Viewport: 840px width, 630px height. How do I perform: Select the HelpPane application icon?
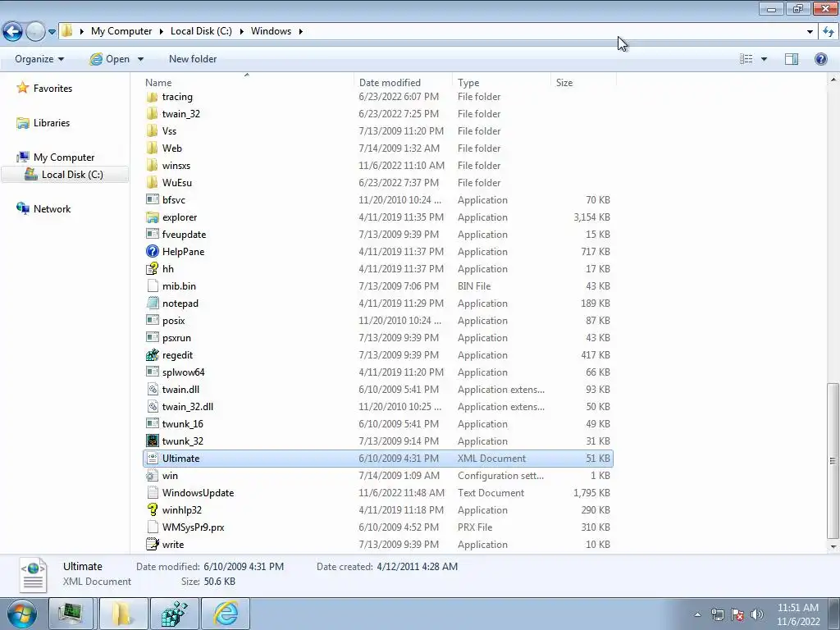pyautogui.click(x=152, y=251)
